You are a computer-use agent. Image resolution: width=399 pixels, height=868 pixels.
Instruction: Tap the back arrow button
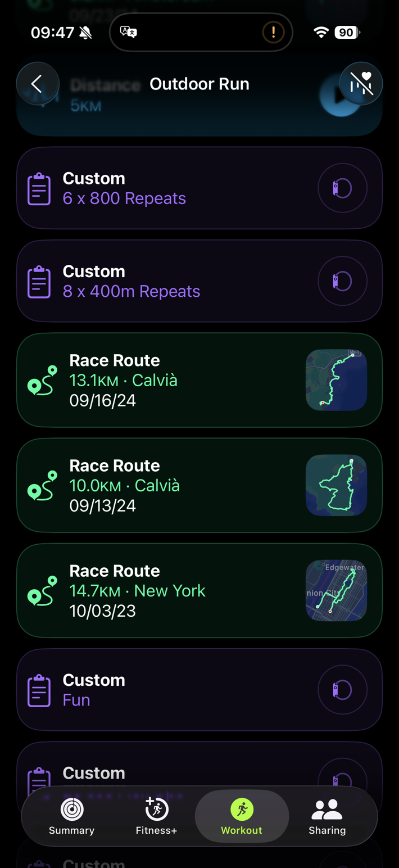click(38, 84)
